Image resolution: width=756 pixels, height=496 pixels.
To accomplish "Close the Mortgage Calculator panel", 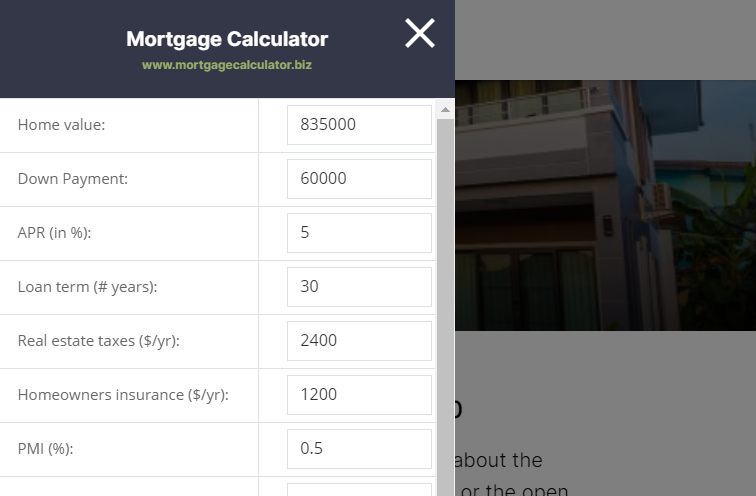I will point(419,33).
